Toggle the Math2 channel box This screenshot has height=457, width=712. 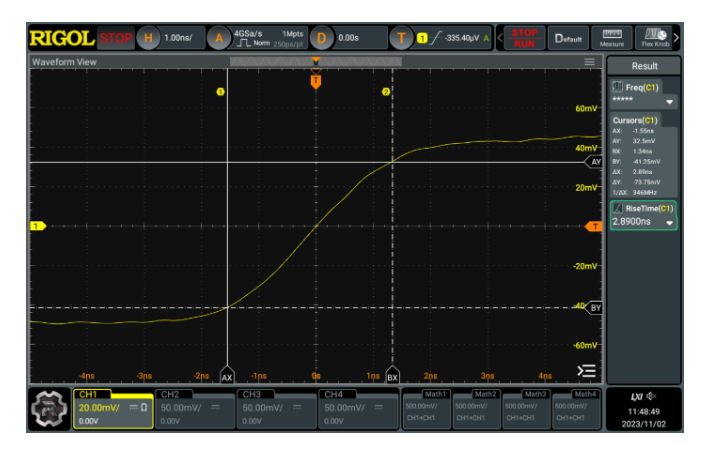click(476, 408)
